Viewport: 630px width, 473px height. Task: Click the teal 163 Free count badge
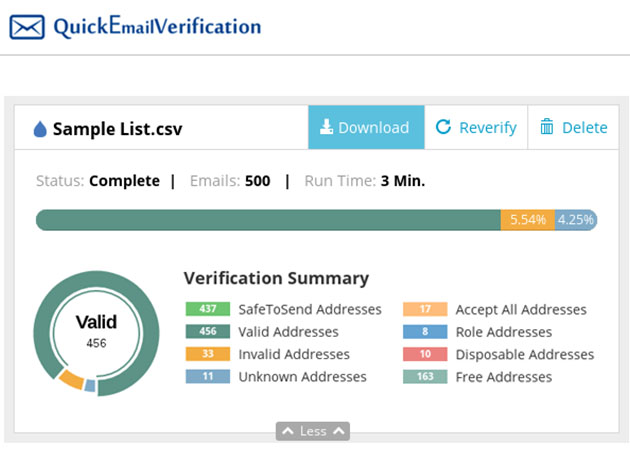[425, 377]
